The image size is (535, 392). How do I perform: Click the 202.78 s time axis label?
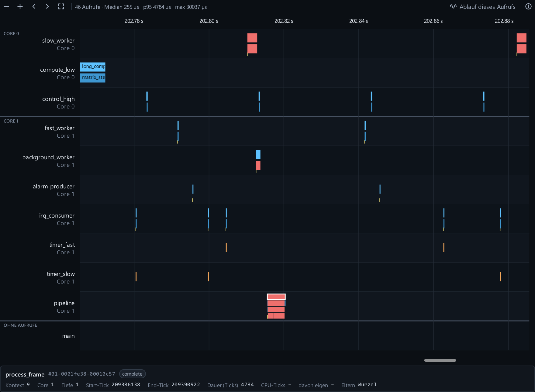pos(134,21)
